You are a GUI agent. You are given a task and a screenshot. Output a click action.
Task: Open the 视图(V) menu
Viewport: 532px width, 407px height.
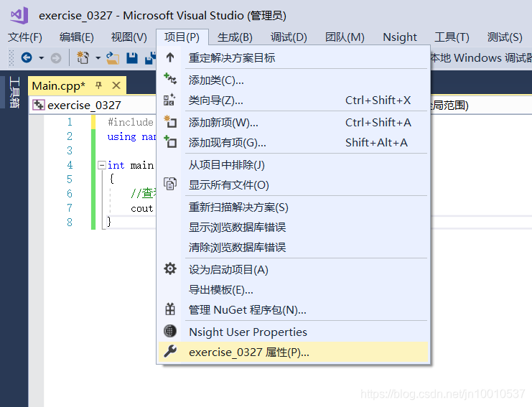point(129,37)
